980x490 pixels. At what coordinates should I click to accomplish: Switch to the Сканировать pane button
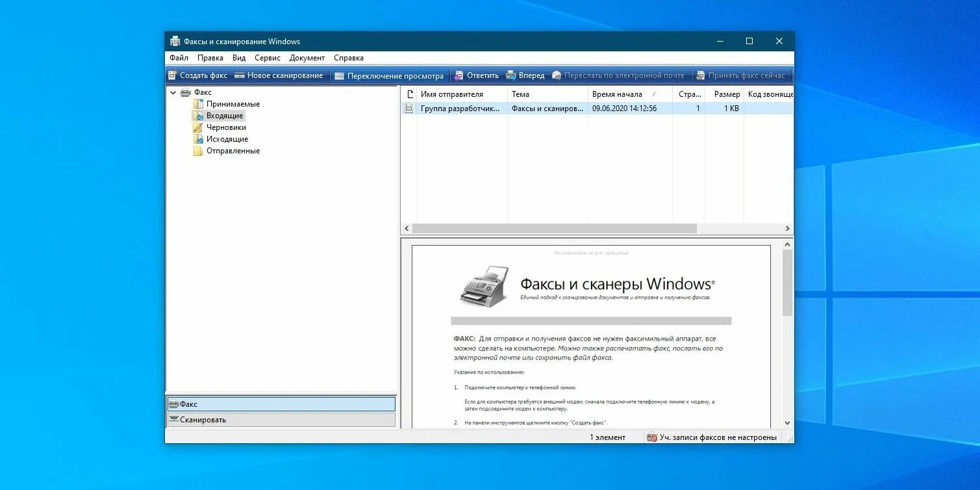[x=281, y=420]
